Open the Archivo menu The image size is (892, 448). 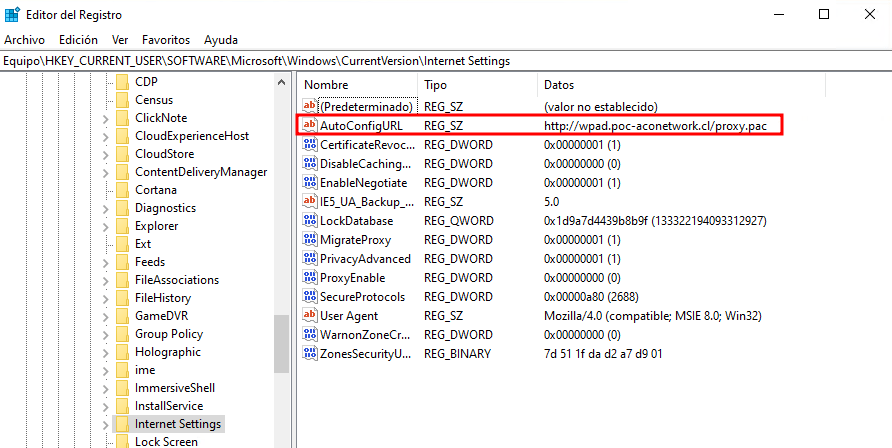pos(24,40)
